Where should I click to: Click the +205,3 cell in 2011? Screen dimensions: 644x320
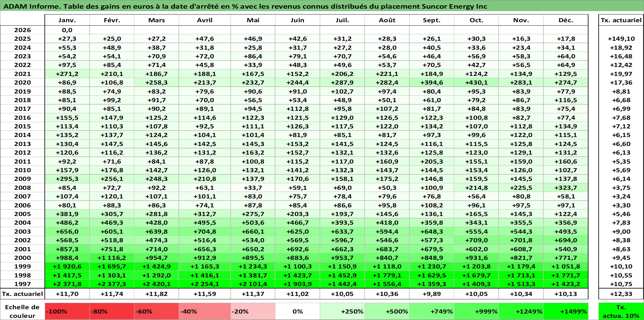(432, 161)
